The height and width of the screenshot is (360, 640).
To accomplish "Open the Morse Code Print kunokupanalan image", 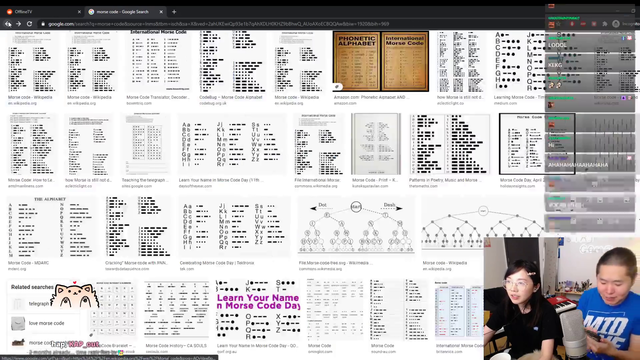I will pyautogui.click(x=376, y=144).
